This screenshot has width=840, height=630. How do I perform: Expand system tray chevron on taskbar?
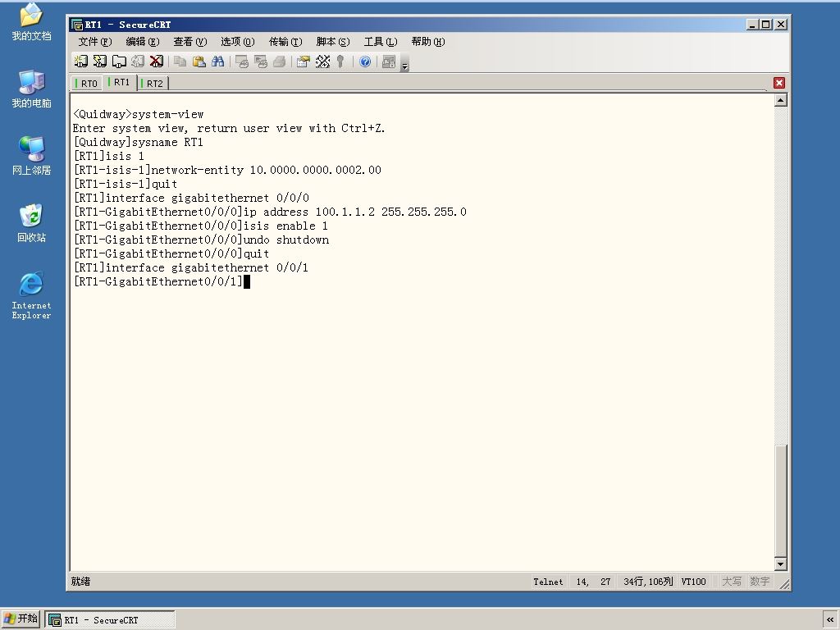click(830, 620)
